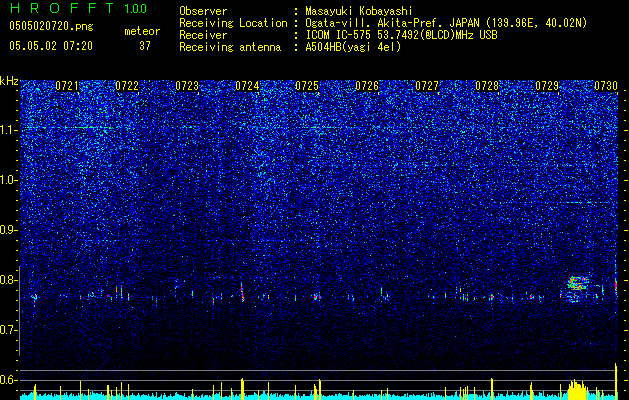Click the meteor count value 37
Screen dimensions: 629x400
pos(145,46)
